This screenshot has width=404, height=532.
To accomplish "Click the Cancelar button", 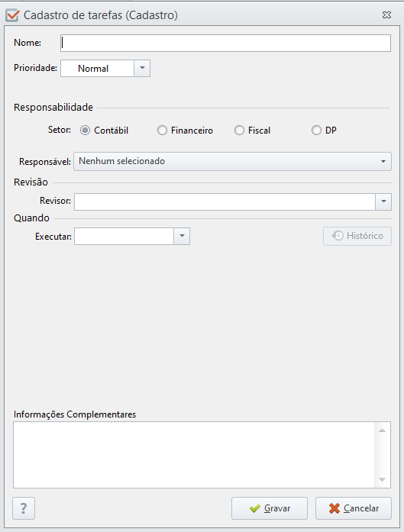I will [x=354, y=508].
